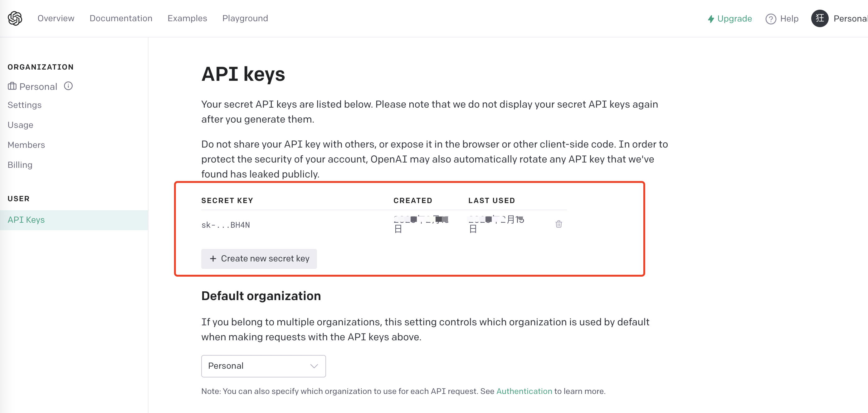This screenshot has width=868, height=413.
Task: Open the Personal account menu in header
Action: pyautogui.click(x=851, y=18)
